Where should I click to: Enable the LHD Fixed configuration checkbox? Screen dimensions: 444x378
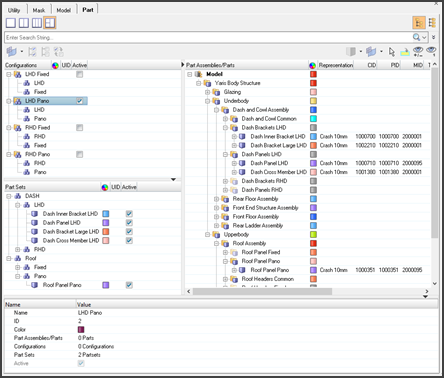[x=79, y=74]
